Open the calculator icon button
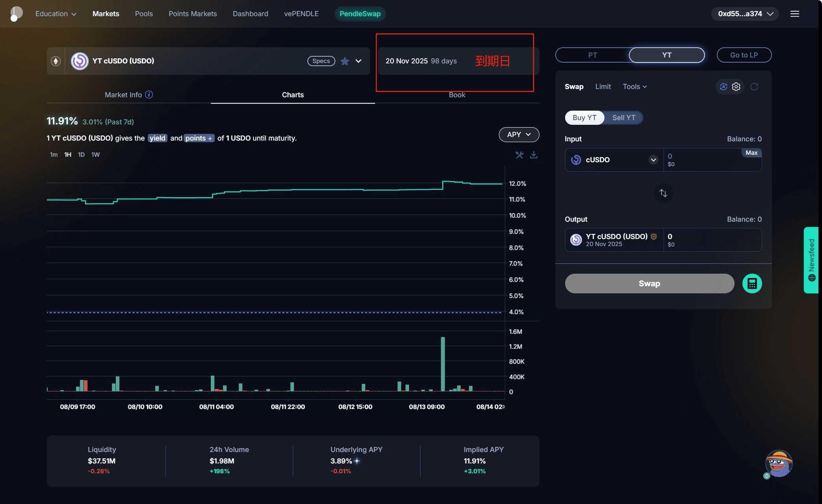Screen dimensions: 822x504 [x=752, y=283]
